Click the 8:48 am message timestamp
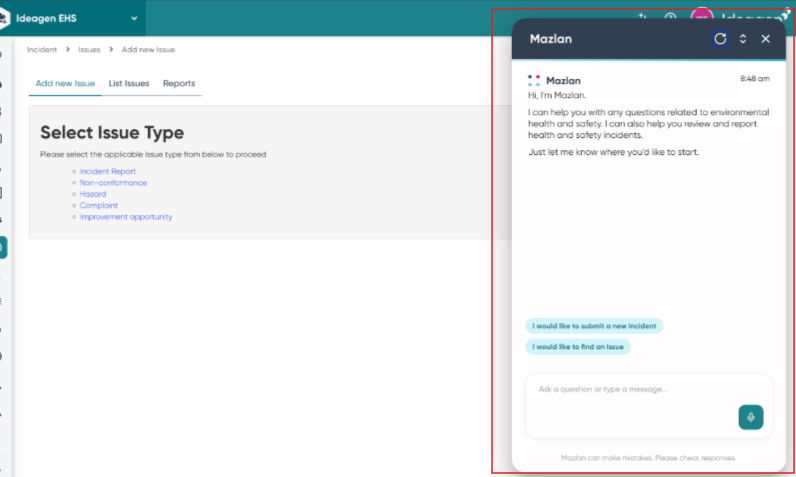Viewport: 796px width, 477px height. point(754,79)
